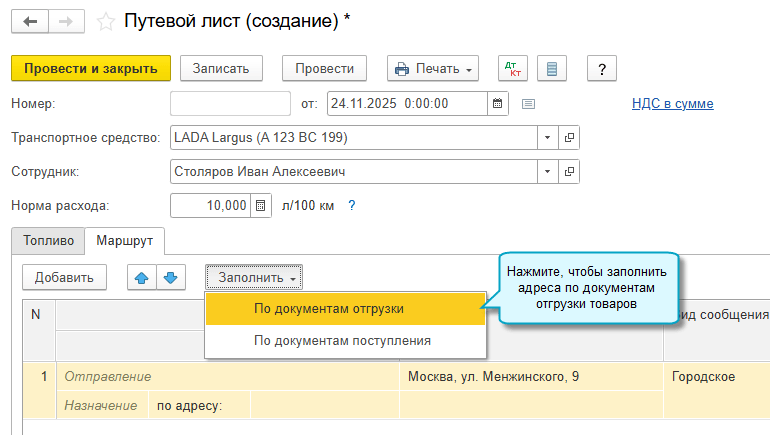Click the back navigation arrow
The image size is (770, 435).
tap(29, 21)
